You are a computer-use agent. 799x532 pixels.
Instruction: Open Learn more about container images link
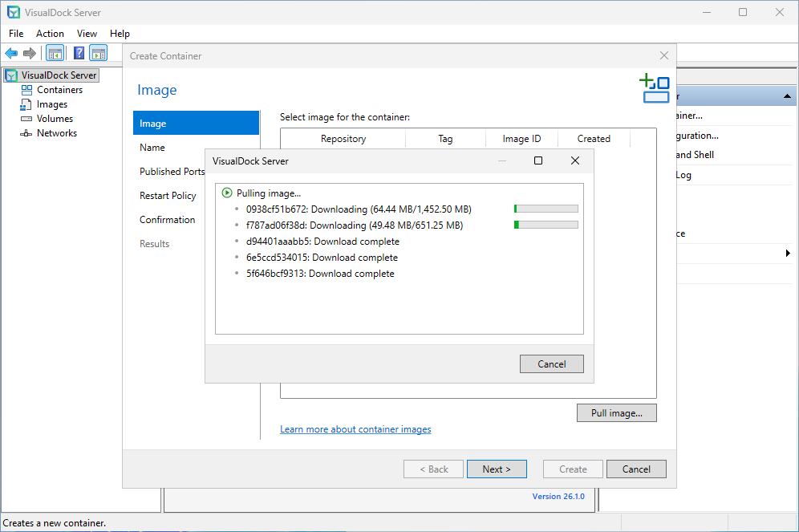[x=355, y=429]
